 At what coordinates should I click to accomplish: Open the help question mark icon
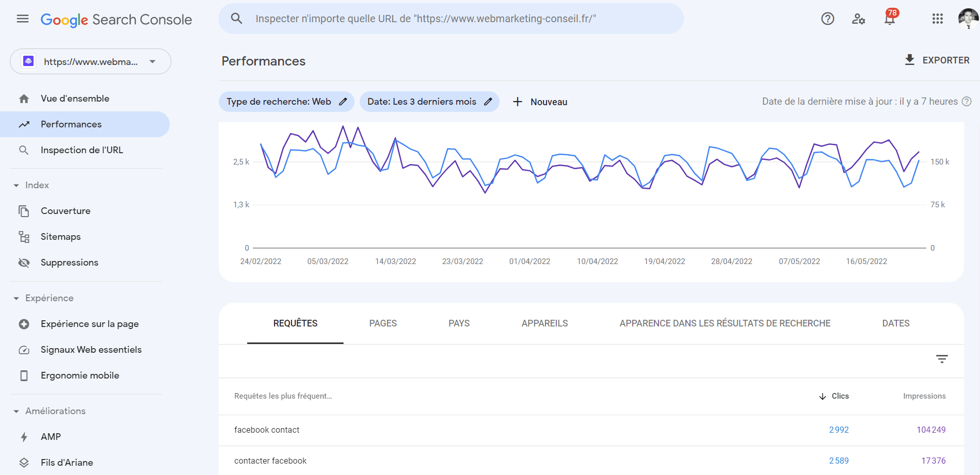coord(828,19)
